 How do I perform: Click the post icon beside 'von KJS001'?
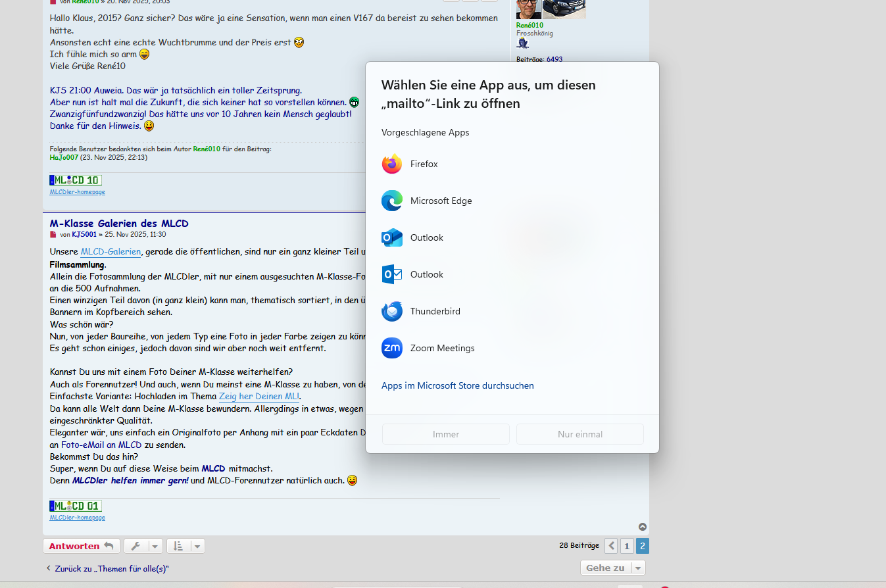pyautogui.click(x=53, y=235)
